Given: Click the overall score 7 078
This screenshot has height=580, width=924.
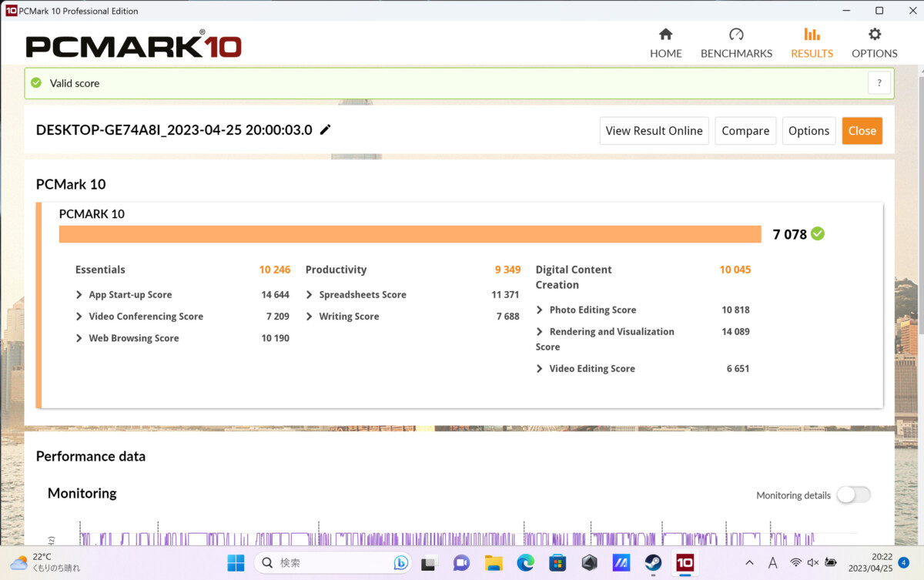Looking at the screenshot, I should (x=790, y=234).
